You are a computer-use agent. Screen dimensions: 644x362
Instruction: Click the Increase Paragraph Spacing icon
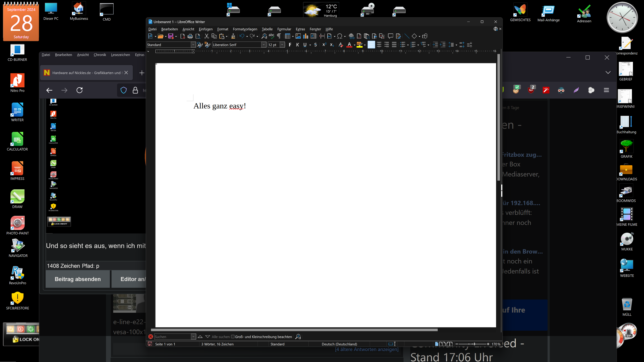tap(462, 45)
